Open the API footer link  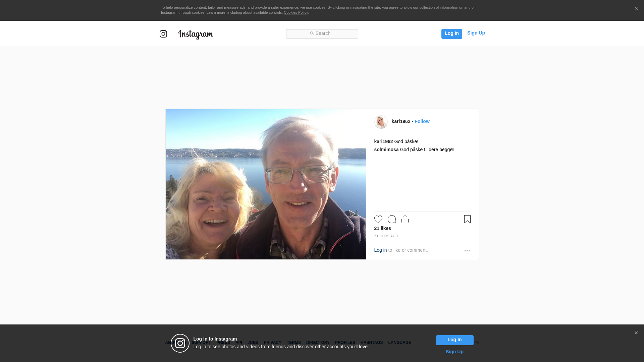pyautogui.click(x=239, y=343)
